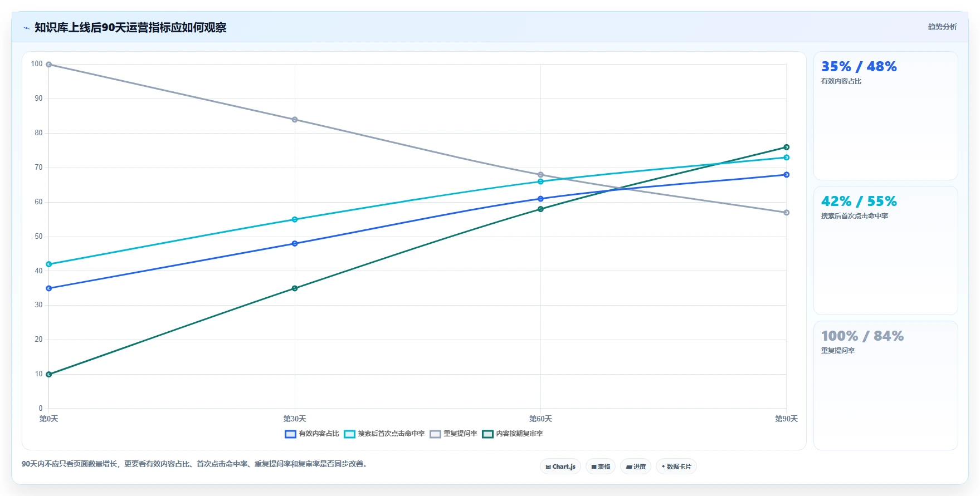Click the 第30天 x-axis label
The image size is (980, 496).
[295, 419]
